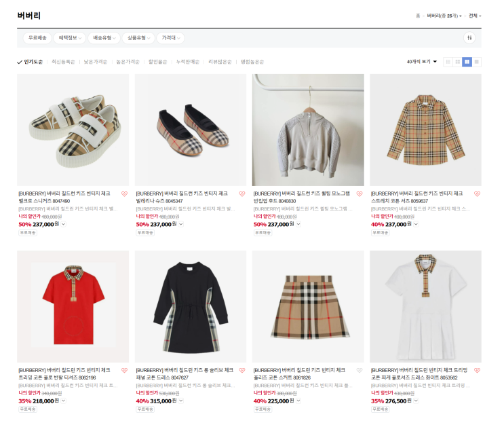Click the 무료배송 badge under the sneakers
This screenshot has height=423, width=504.
point(28,233)
